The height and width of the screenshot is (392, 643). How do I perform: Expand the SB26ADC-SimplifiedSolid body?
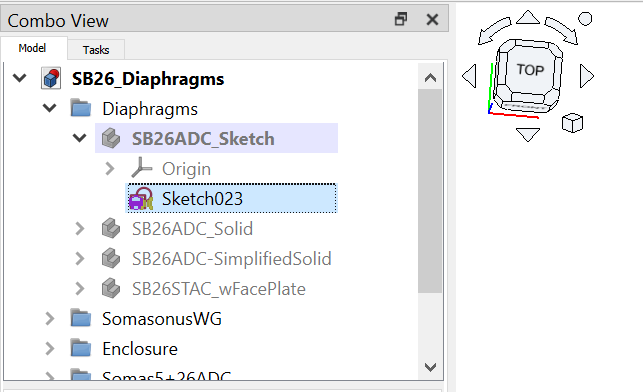(80, 258)
